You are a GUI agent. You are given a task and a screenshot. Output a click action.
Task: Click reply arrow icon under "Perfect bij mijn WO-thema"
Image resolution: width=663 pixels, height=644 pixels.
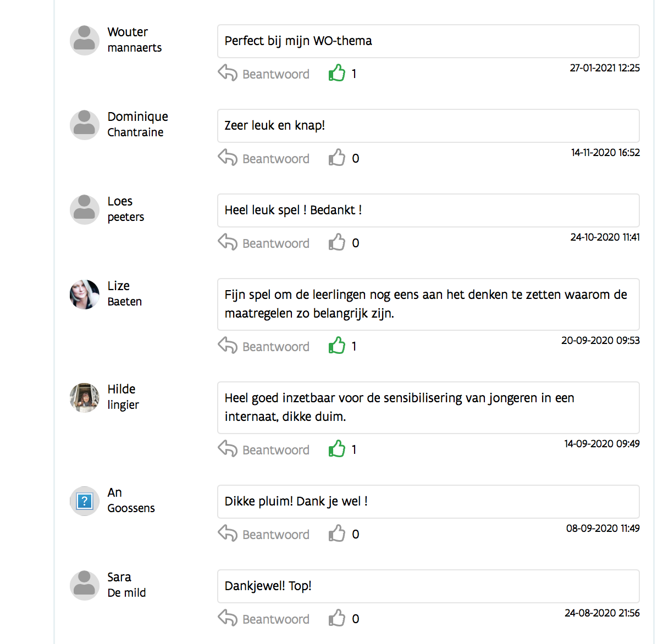tap(228, 73)
